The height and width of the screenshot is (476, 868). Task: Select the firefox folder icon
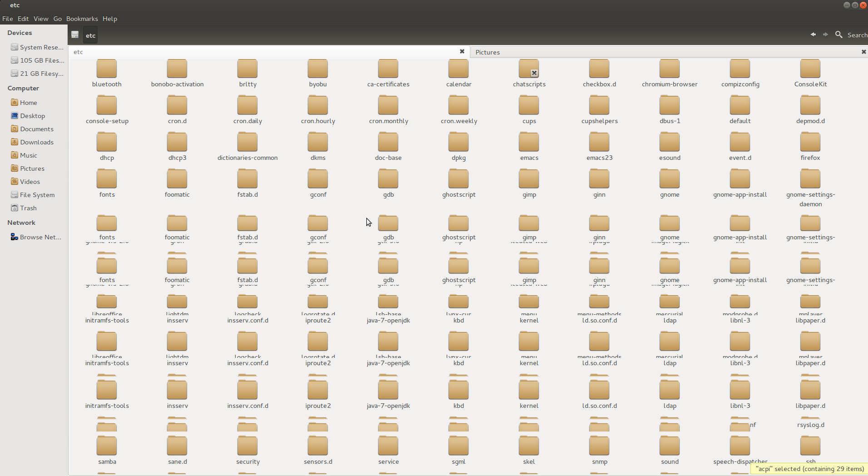pyautogui.click(x=810, y=143)
